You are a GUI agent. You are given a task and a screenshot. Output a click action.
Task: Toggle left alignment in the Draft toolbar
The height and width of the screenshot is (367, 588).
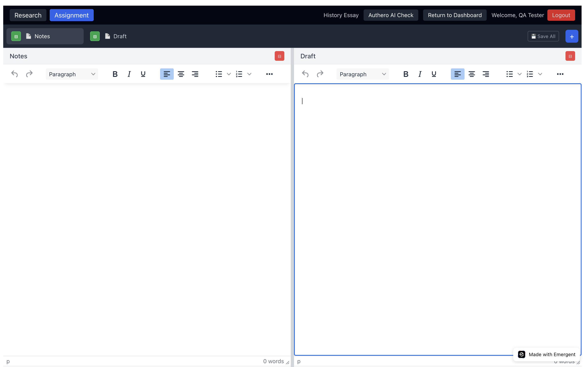click(x=457, y=74)
